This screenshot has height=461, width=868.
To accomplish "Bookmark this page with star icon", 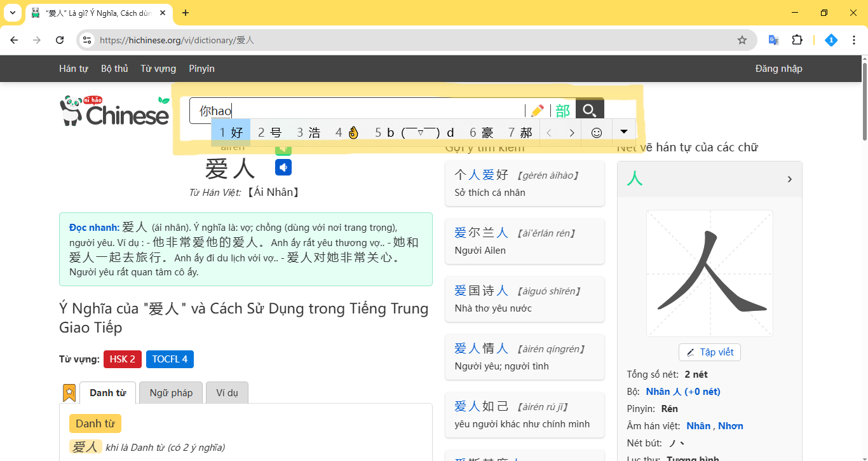I will tap(742, 40).
